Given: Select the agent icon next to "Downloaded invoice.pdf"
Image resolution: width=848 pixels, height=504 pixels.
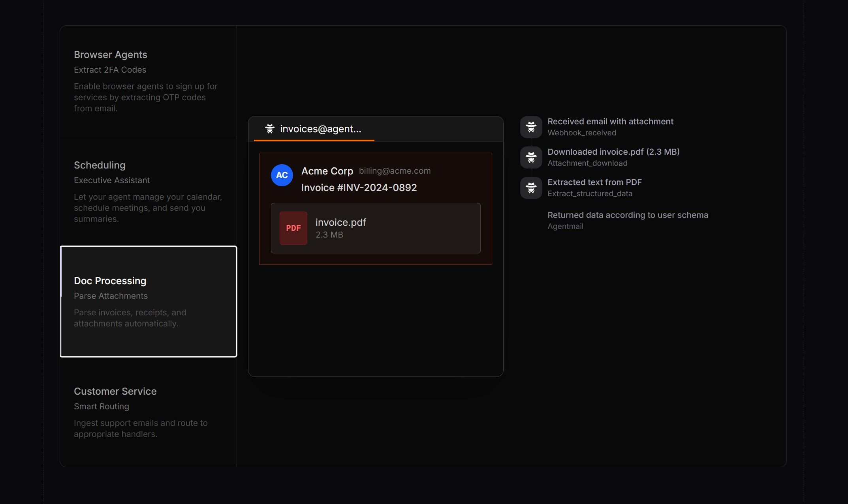Looking at the screenshot, I should click(x=530, y=157).
